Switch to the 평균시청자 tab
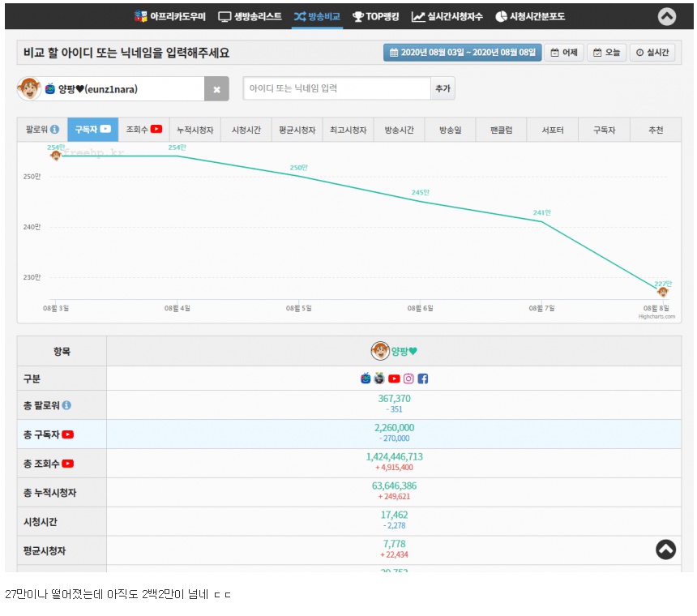The image size is (697, 616). click(297, 130)
